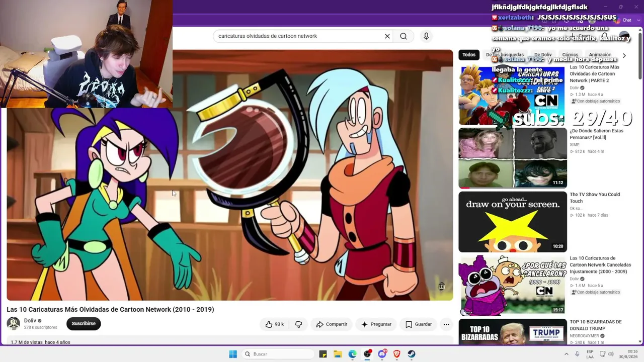The height and width of the screenshot is (362, 644).
Task: Dislike the video with the thumbs-down button
Action: click(x=298, y=324)
